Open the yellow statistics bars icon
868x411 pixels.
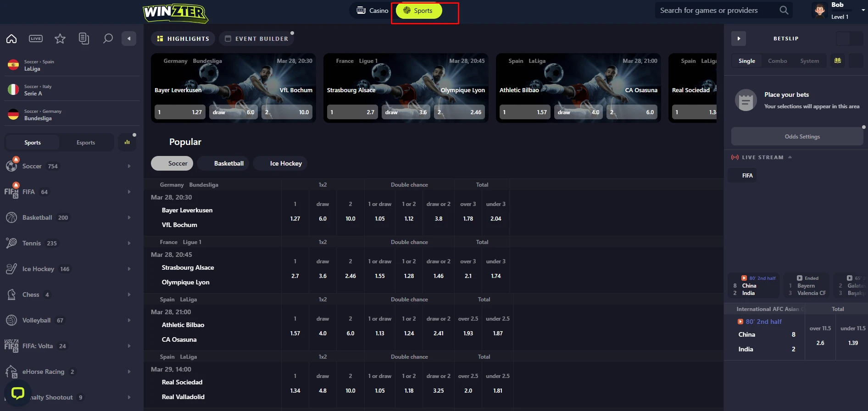(127, 142)
